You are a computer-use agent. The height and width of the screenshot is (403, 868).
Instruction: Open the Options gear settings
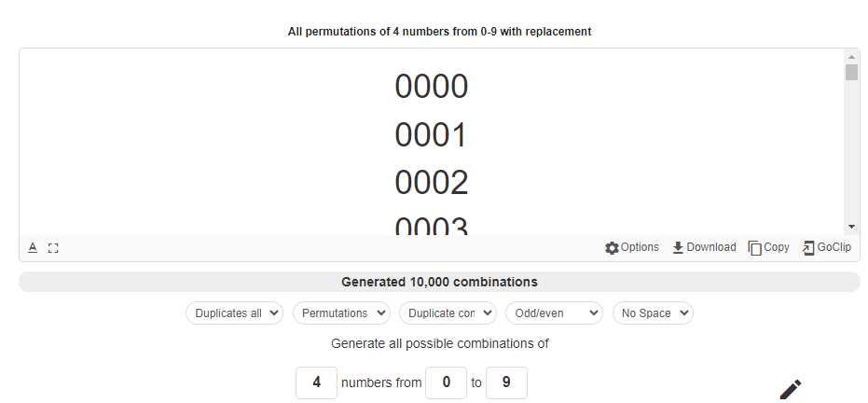click(632, 247)
